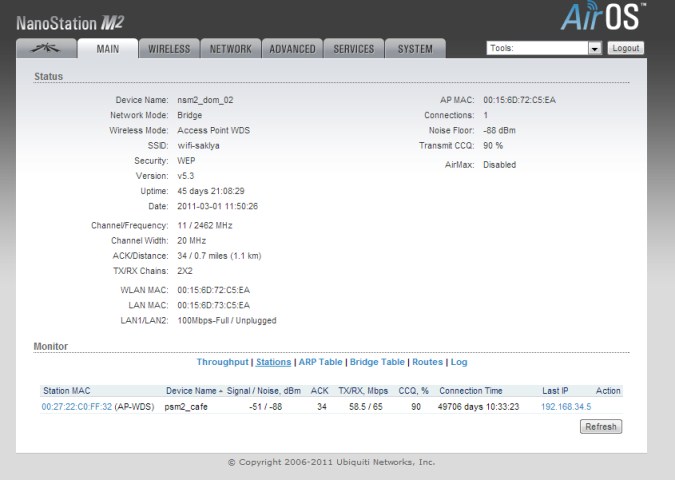
Task: Click the CCQ, % column header
Action: point(413,390)
